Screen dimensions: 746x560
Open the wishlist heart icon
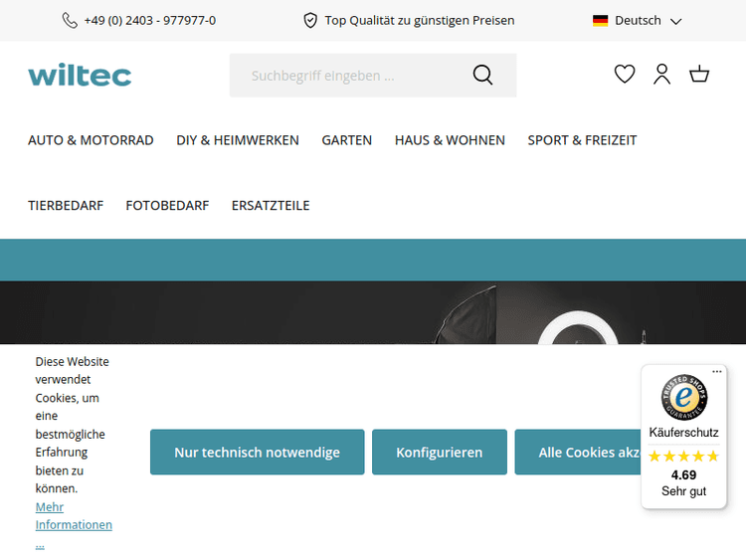coord(625,75)
